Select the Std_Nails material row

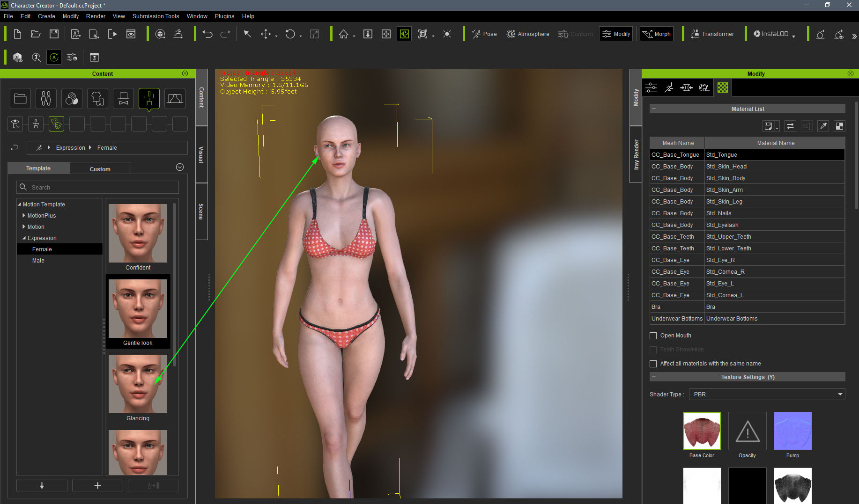(x=747, y=213)
